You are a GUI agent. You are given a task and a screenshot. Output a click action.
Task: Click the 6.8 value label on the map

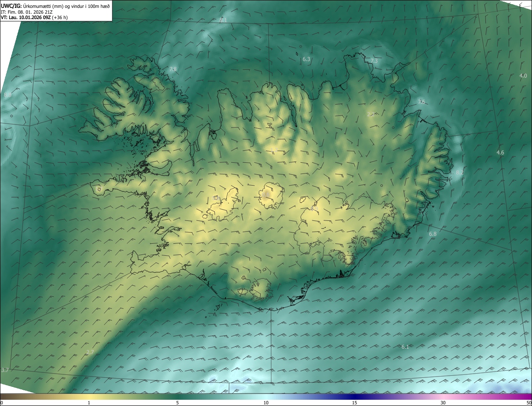coord(433,234)
